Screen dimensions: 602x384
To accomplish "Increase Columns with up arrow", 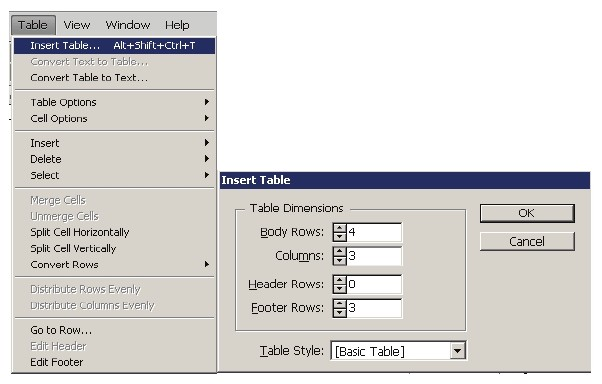I will (x=339, y=252).
